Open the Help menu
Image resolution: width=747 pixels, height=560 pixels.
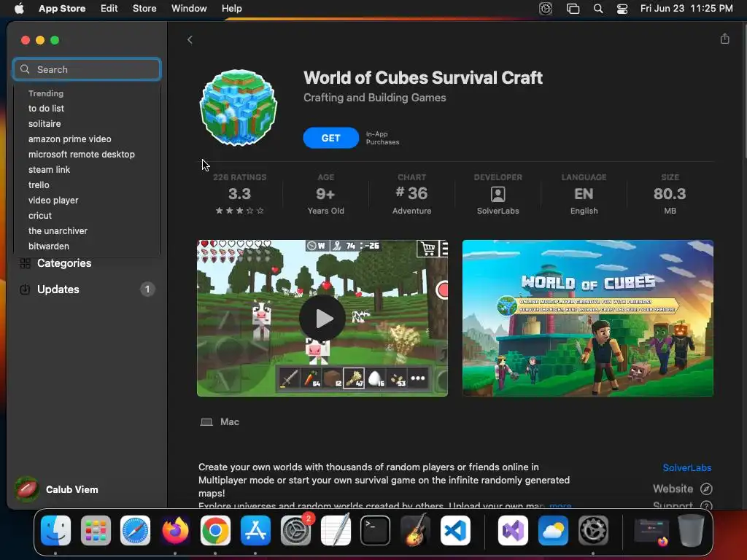click(231, 9)
